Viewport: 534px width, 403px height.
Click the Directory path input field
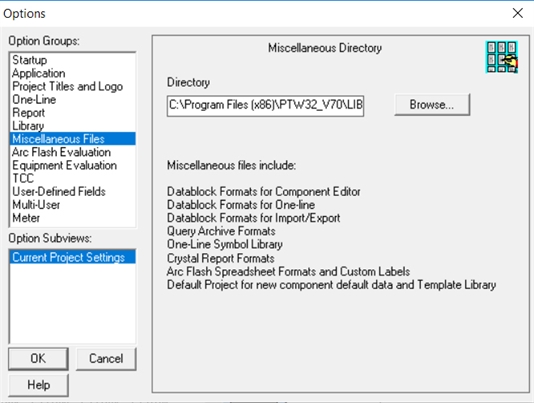click(265, 106)
